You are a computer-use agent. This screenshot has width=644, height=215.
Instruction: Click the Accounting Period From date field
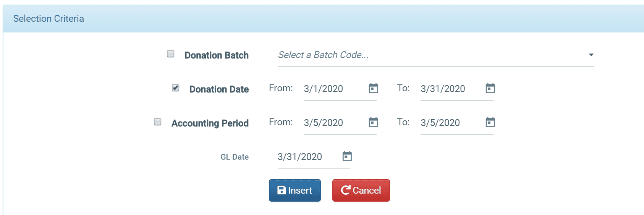tap(335, 123)
